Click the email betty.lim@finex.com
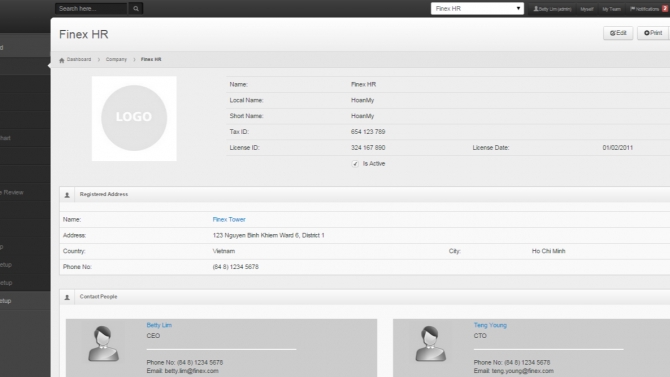 [191, 371]
